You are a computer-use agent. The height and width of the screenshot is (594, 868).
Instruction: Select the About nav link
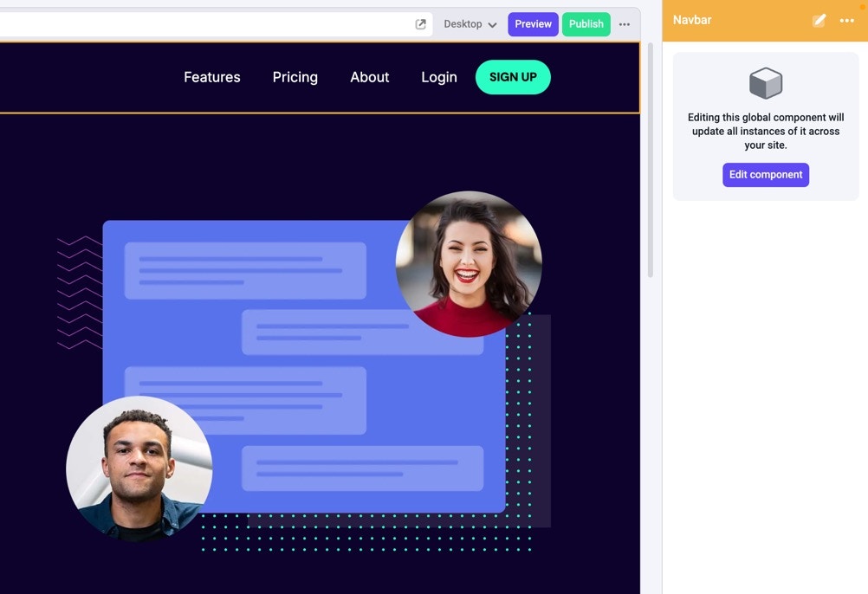click(x=370, y=77)
